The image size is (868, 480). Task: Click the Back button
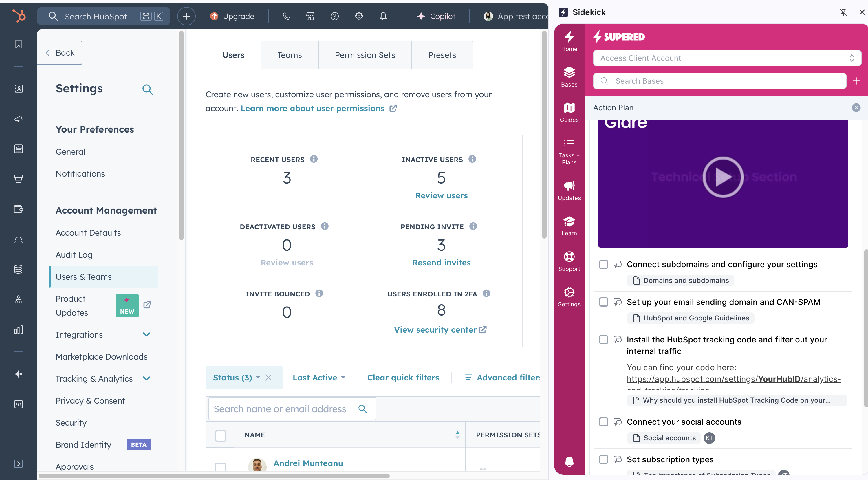[x=60, y=53]
